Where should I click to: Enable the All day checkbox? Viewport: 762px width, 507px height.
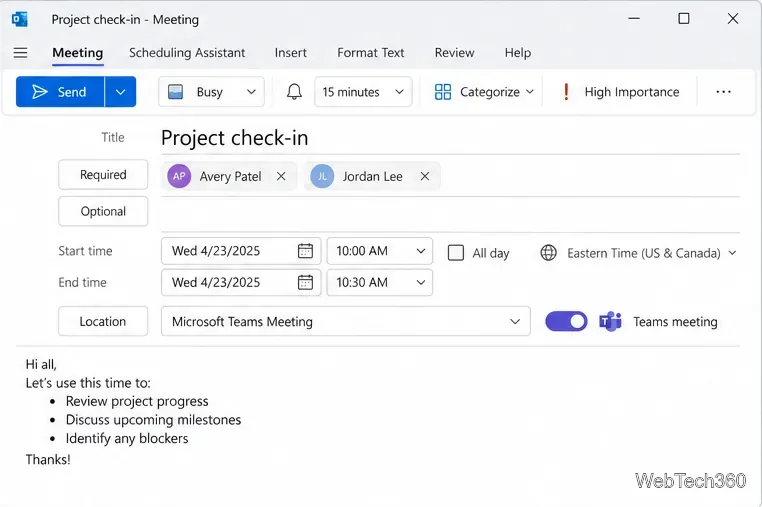click(x=455, y=253)
